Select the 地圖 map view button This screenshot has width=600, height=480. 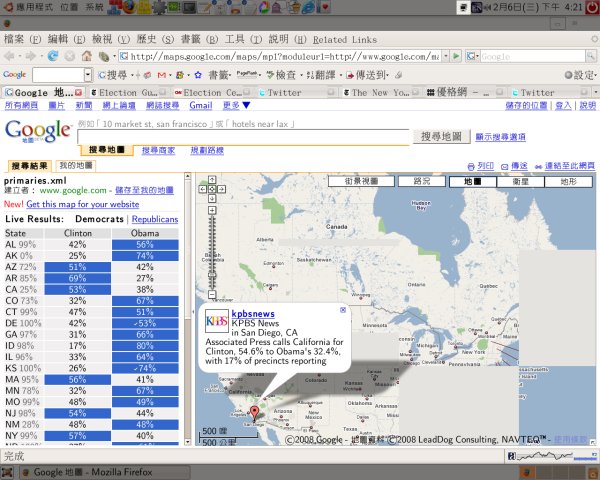473,181
